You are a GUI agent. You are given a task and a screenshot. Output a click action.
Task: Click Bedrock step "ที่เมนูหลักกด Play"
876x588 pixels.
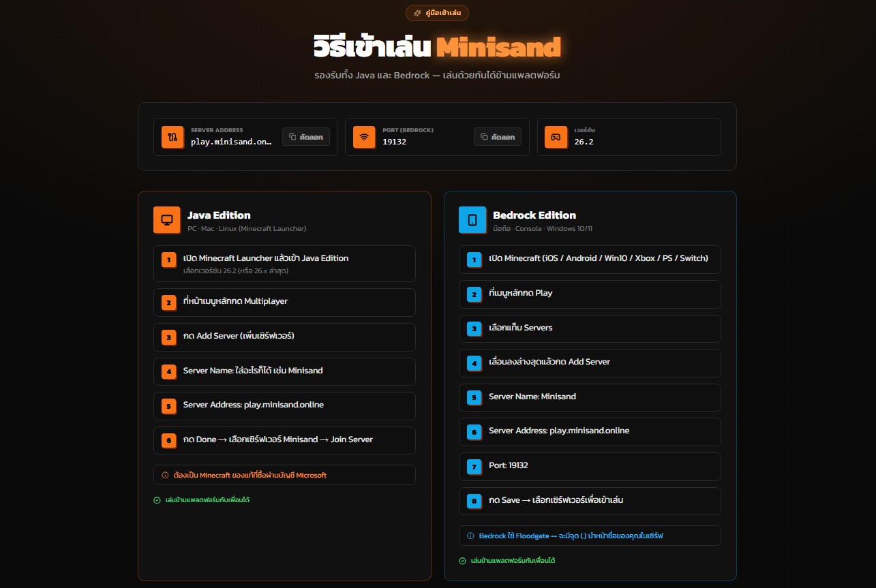pyautogui.click(x=590, y=294)
